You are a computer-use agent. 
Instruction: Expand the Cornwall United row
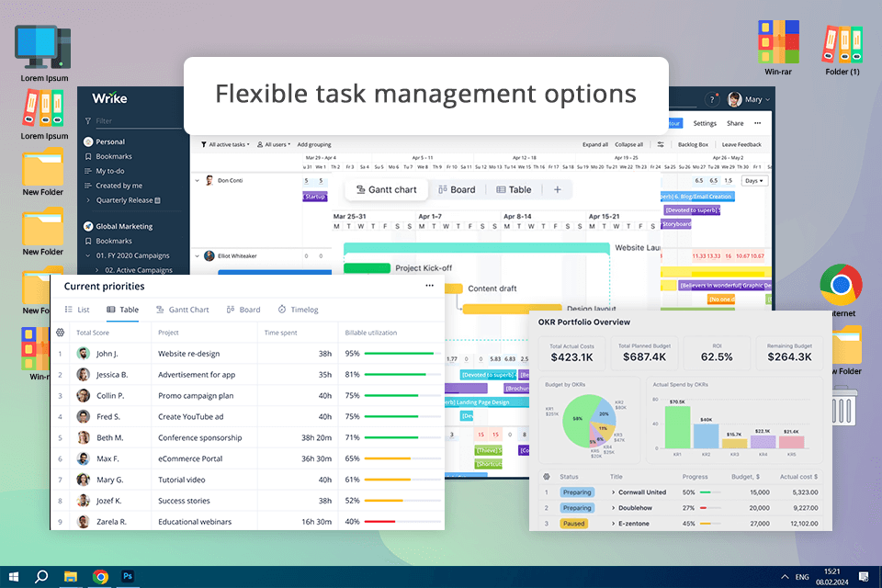(613, 492)
